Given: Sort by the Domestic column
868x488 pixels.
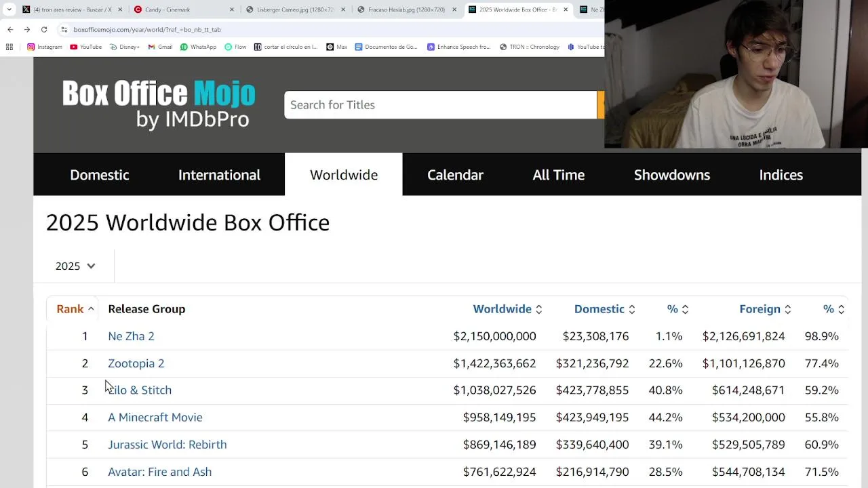Looking at the screenshot, I should click(x=605, y=309).
